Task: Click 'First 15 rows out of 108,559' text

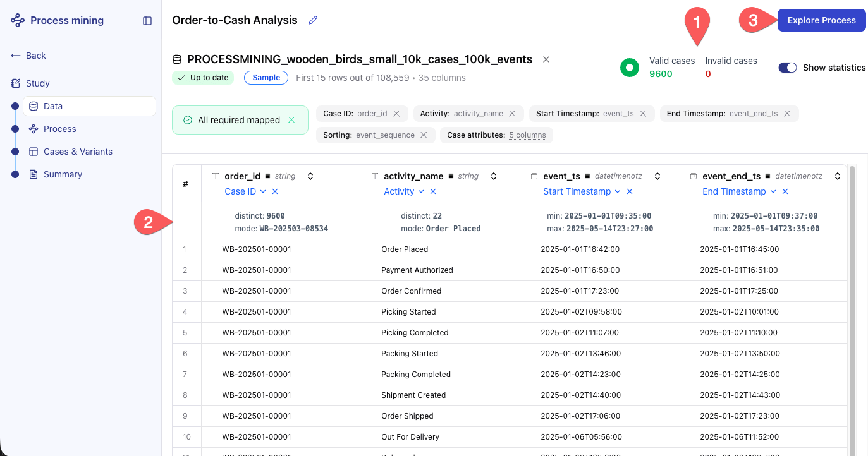Action: 352,78
